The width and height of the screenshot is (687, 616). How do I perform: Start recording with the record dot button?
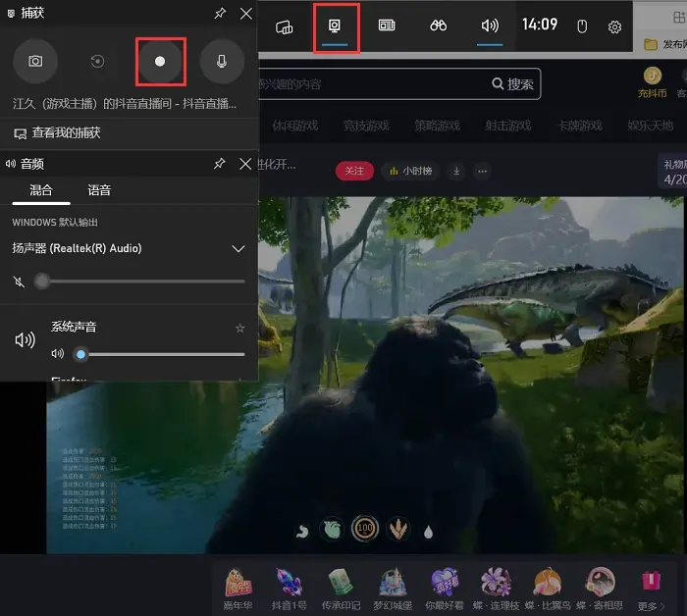(160, 61)
